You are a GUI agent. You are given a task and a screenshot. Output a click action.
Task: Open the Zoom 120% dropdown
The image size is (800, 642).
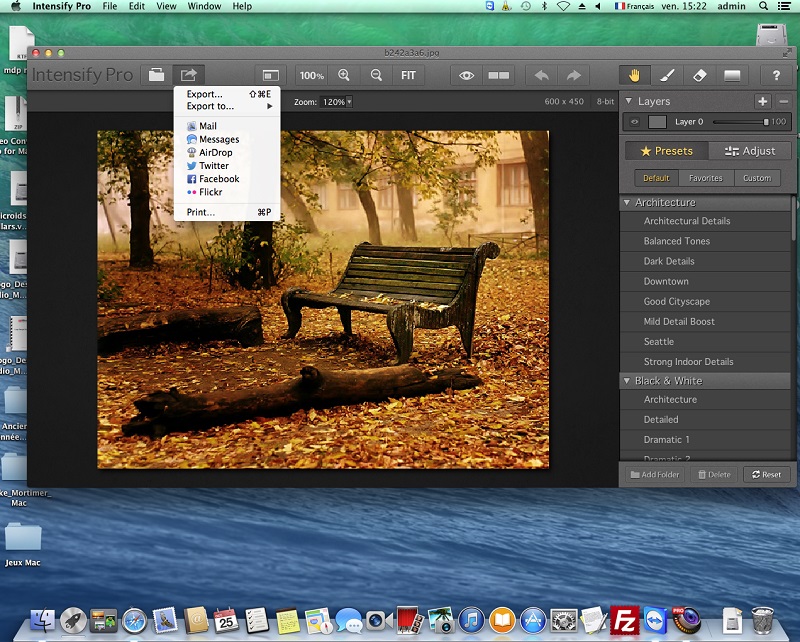click(336, 102)
